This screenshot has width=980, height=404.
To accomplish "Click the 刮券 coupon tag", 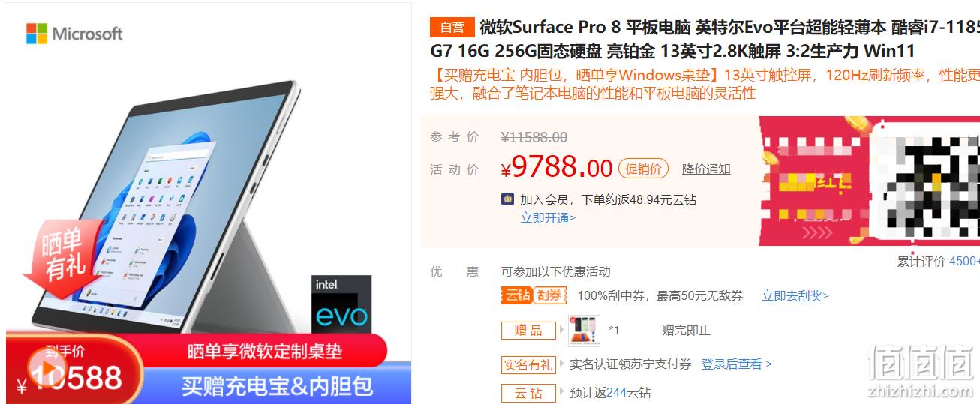I will point(549,295).
